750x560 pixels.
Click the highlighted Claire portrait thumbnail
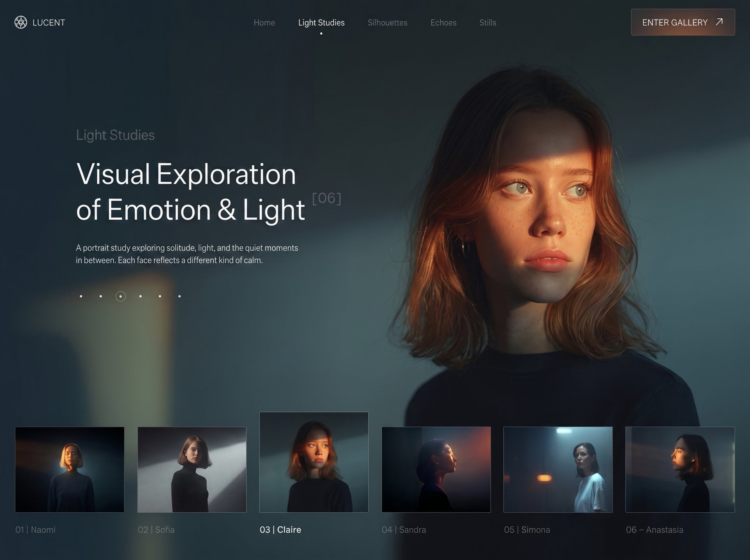314,462
